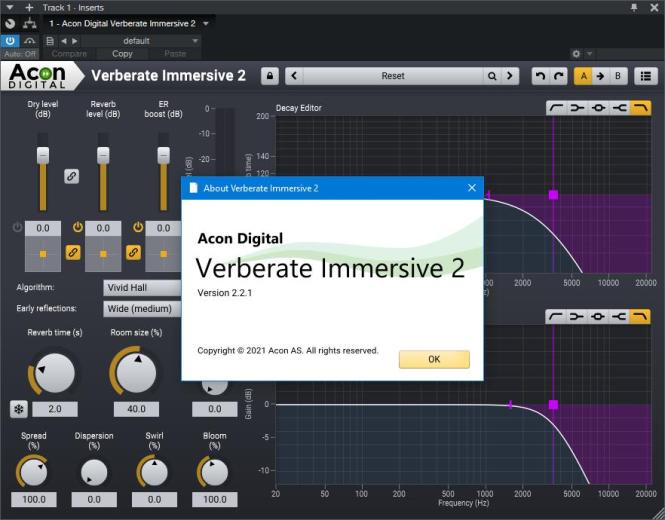Click the Reverb time value 2.0

(x=55, y=409)
